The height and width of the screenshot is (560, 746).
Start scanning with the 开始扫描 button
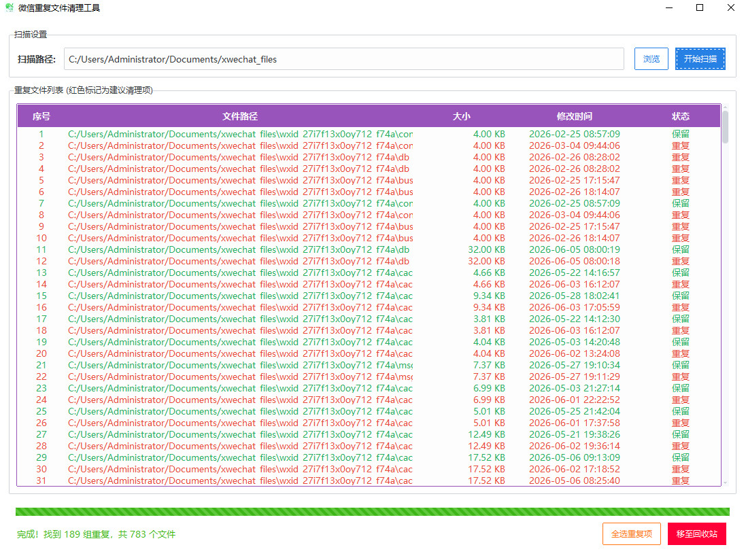coord(700,59)
